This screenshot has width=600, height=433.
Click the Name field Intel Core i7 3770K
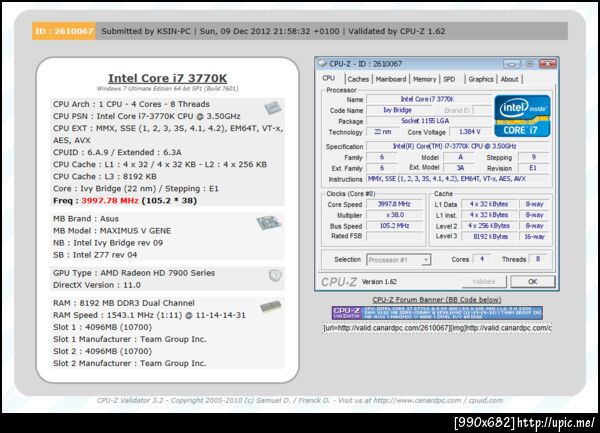pos(428,99)
